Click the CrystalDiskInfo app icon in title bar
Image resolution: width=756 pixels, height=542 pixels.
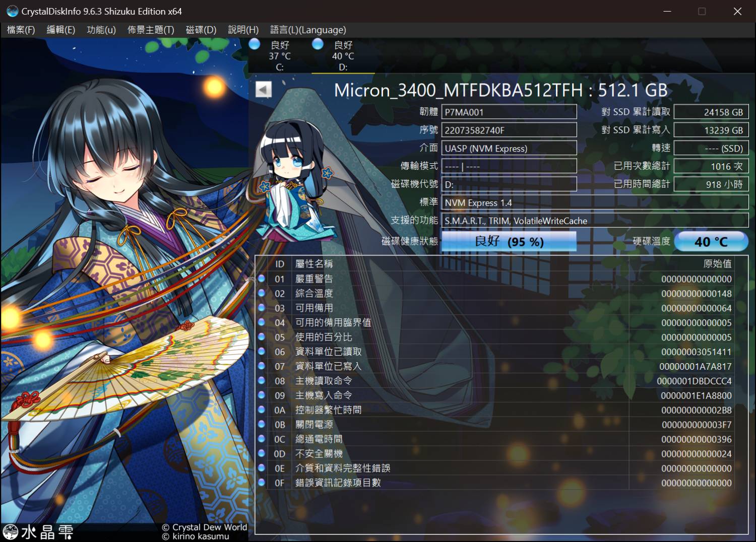(x=12, y=11)
